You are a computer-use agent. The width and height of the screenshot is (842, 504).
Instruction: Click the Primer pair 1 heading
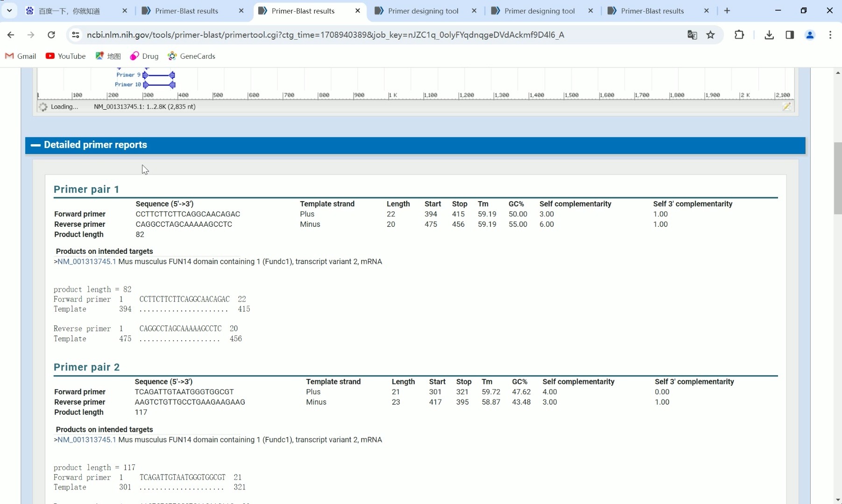[x=86, y=189]
